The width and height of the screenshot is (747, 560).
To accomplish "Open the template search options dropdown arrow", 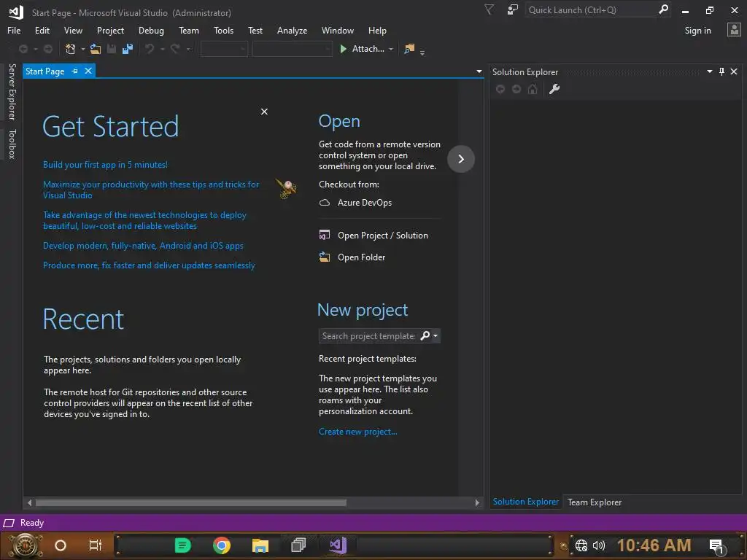I will tap(436, 335).
